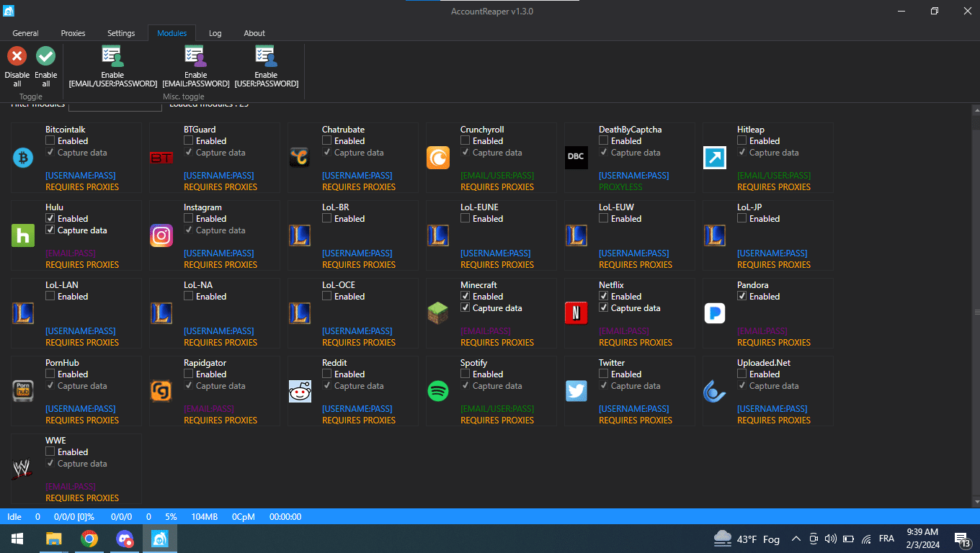Uncheck the Netflix Enabled checkbox
980x553 pixels.
click(604, 297)
